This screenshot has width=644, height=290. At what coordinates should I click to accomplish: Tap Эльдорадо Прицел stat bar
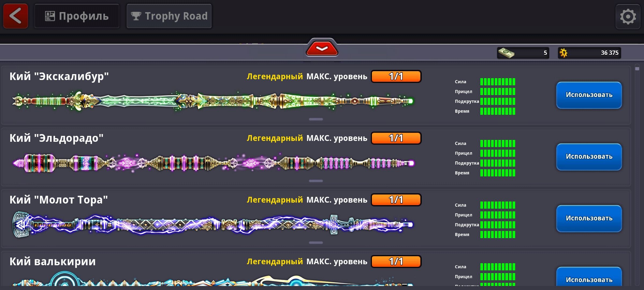pyautogui.click(x=498, y=153)
